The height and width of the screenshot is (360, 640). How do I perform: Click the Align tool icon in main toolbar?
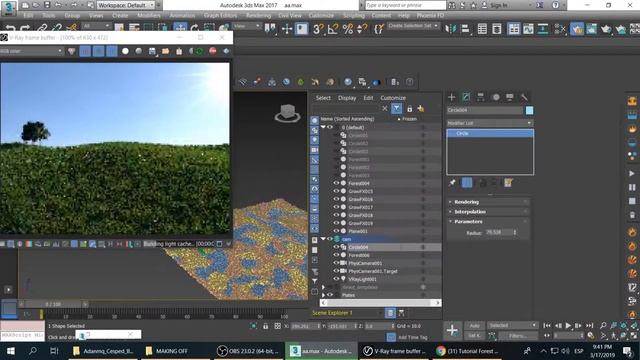tap(465, 29)
